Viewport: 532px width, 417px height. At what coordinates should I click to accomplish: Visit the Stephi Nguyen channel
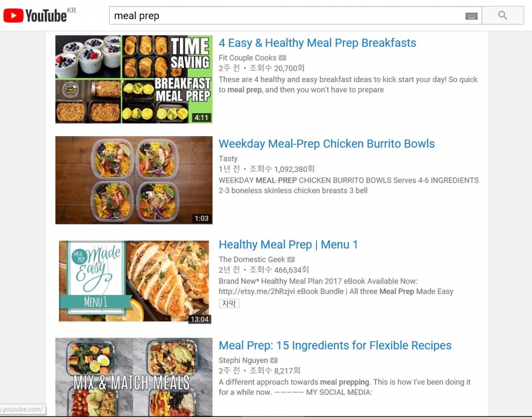[243, 360]
